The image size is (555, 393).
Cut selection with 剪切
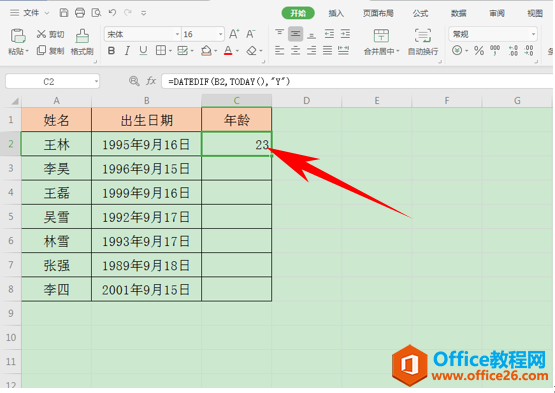pos(50,34)
